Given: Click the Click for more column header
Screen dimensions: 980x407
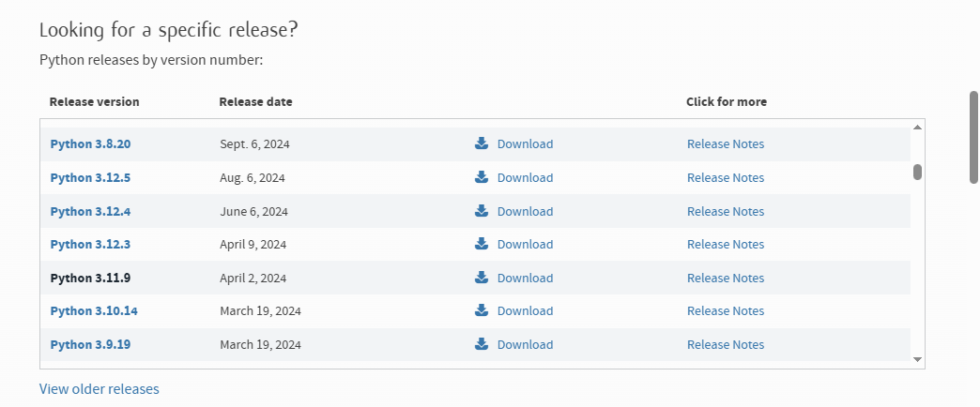Looking at the screenshot, I should tap(727, 101).
